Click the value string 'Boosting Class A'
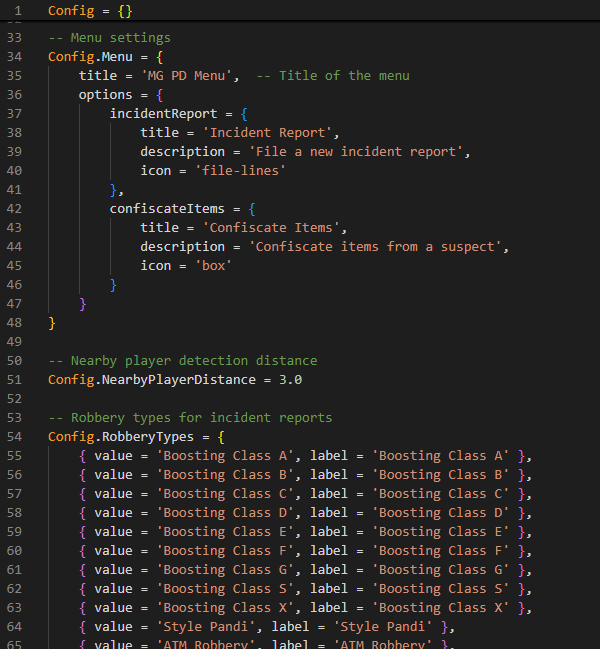 coord(225,456)
